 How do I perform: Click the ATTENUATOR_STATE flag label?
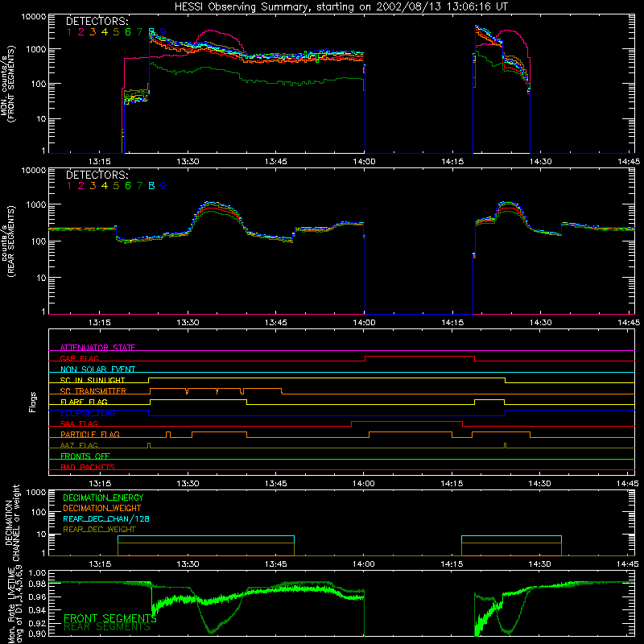[x=97, y=348]
